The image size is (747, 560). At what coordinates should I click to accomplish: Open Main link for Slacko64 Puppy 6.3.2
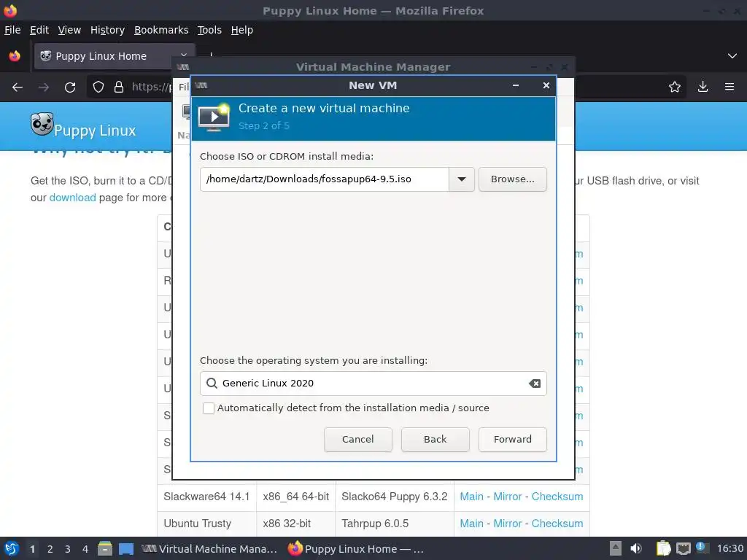tap(472, 497)
